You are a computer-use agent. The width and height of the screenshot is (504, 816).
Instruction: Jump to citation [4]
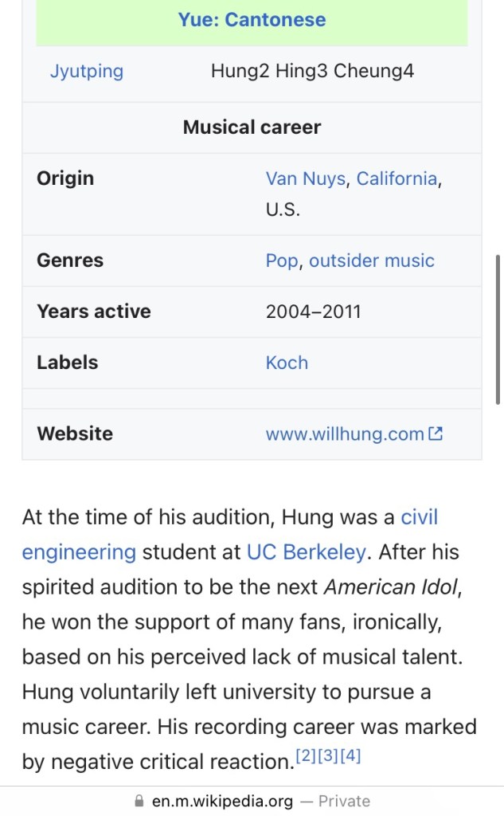[x=350, y=755]
